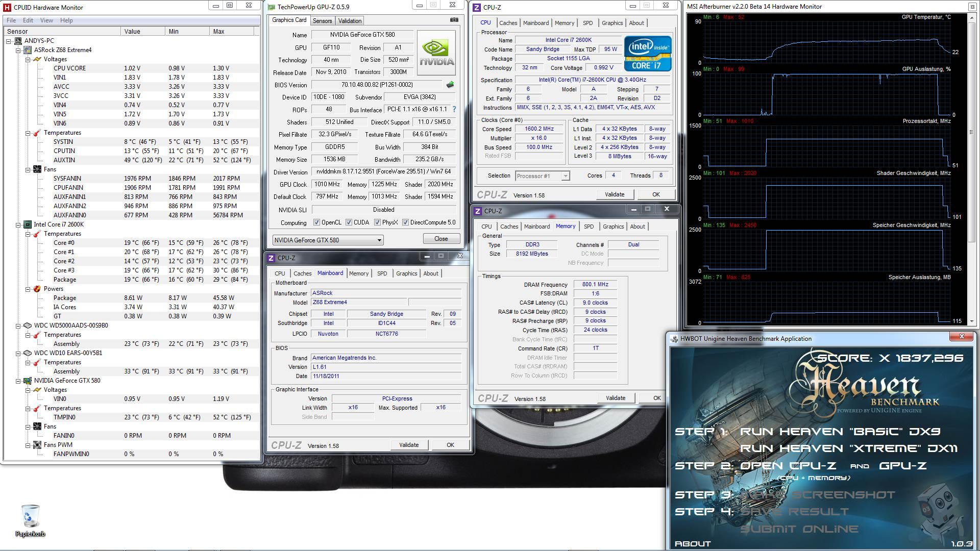This screenshot has height=551, width=980.
Task: Click the Sensor column header in HWMonitor
Action: (63, 32)
